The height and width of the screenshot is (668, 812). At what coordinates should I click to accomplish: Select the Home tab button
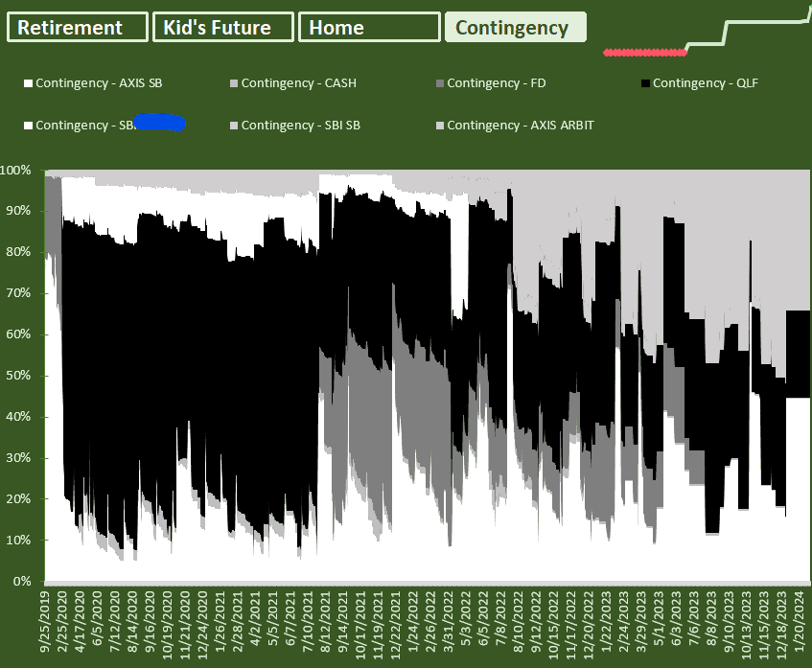[369, 27]
